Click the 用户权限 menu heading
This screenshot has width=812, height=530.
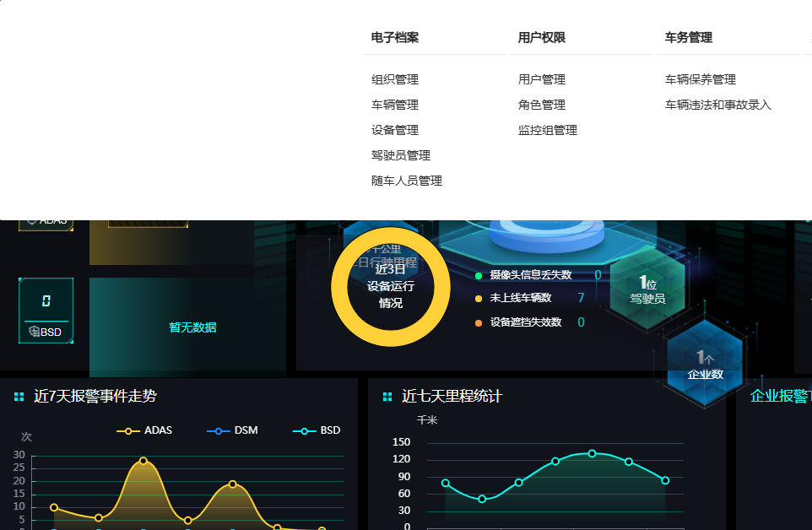point(542,38)
